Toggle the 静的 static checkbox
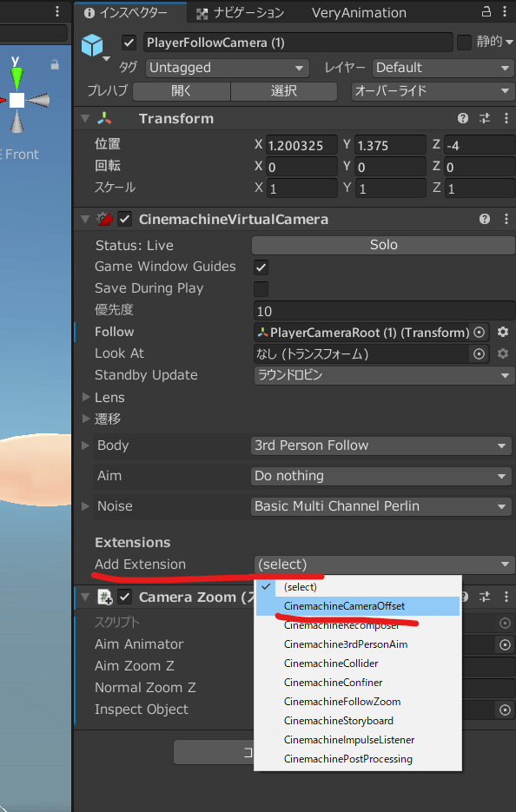 (464, 43)
